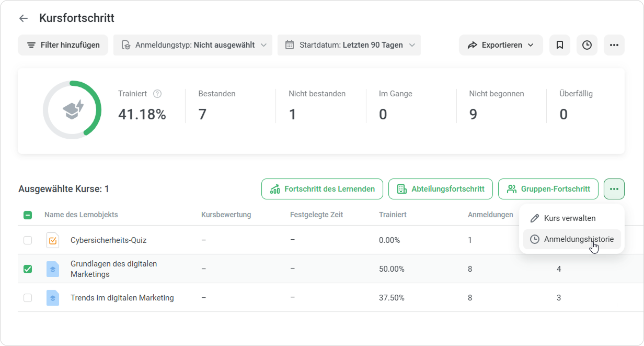Click the Cybersicherheits-Quiz quiz icon

(53, 240)
